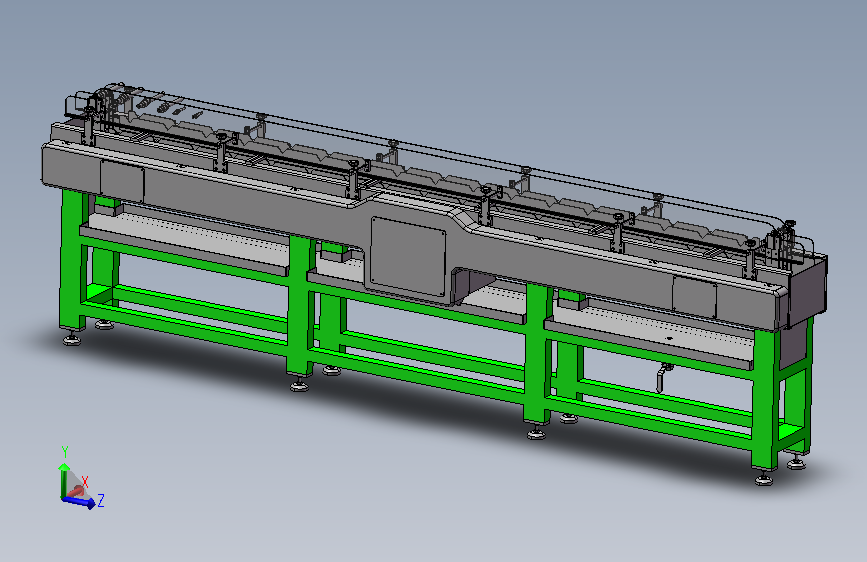
Task: Select the small access panel at the conveyor's left end
Action: pyautogui.click(x=122, y=182)
